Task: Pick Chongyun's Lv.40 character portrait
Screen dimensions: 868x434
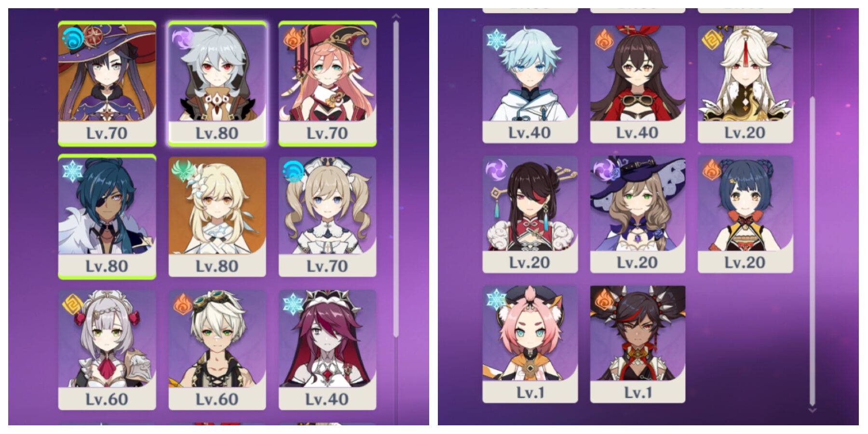Action: click(x=530, y=84)
